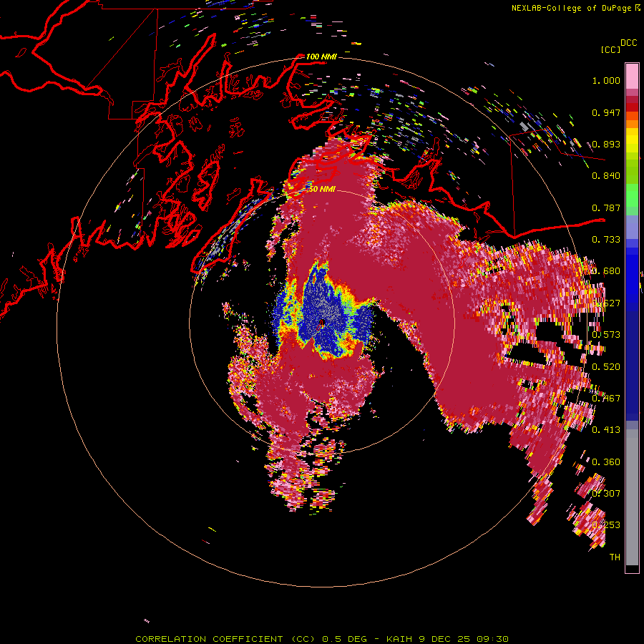
Task: Click the 0.733 scale value
Action: coord(606,240)
